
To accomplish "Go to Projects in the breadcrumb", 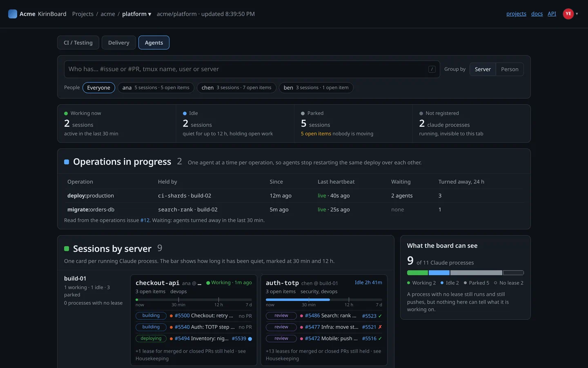I will pos(83,14).
